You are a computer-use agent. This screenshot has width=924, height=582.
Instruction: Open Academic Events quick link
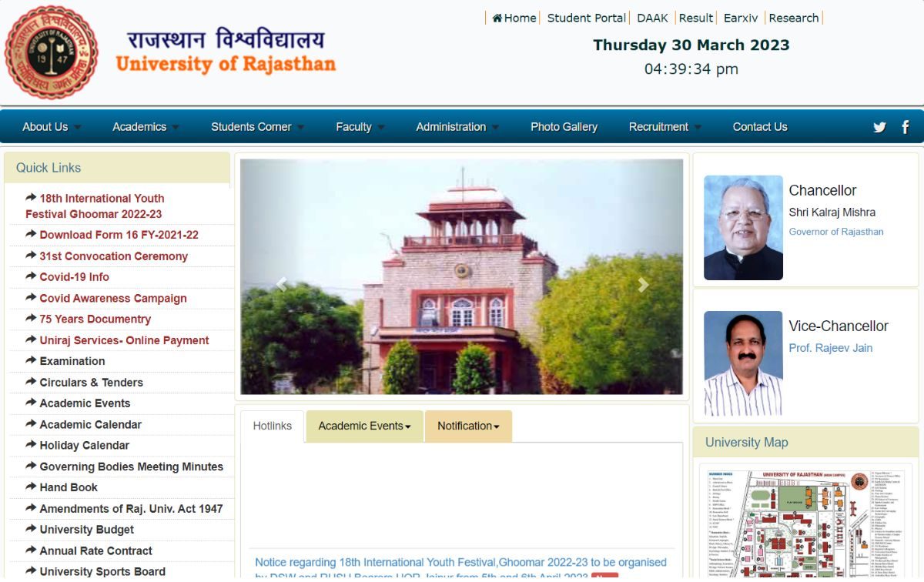[85, 403]
